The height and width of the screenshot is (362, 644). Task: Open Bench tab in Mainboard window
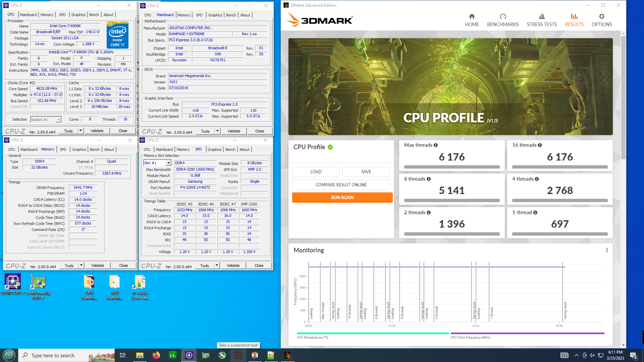click(231, 15)
